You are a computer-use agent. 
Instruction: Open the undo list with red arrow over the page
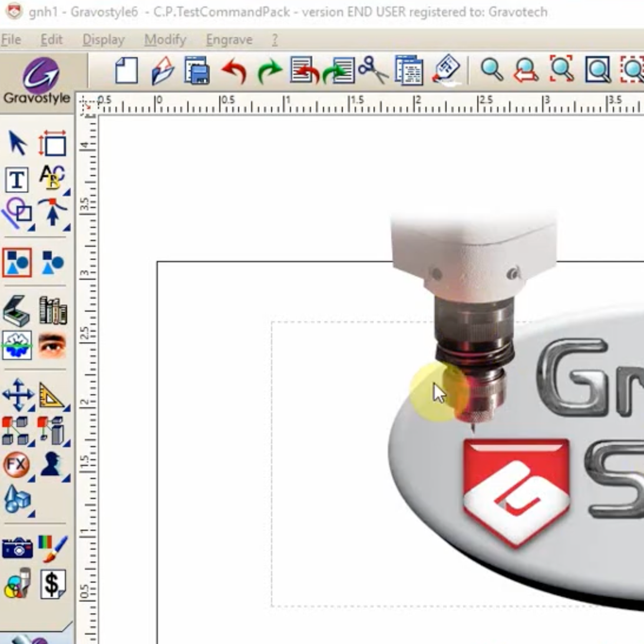pos(305,71)
